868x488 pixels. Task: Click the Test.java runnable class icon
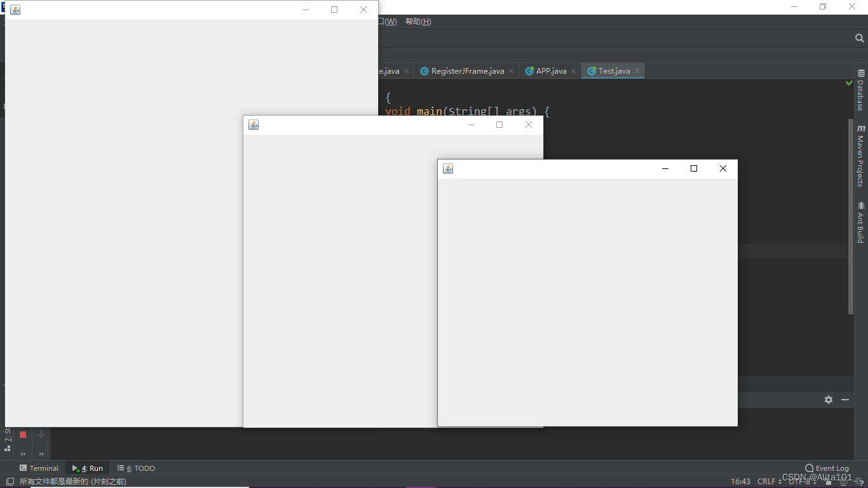(592, 71)
